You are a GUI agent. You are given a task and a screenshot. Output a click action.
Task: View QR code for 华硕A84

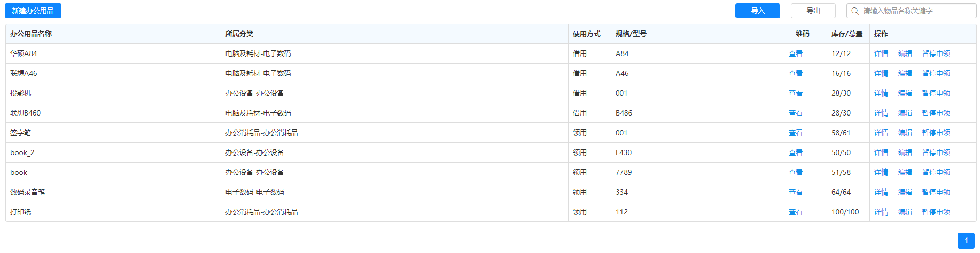pyautogui.click(x=795, y=53)
